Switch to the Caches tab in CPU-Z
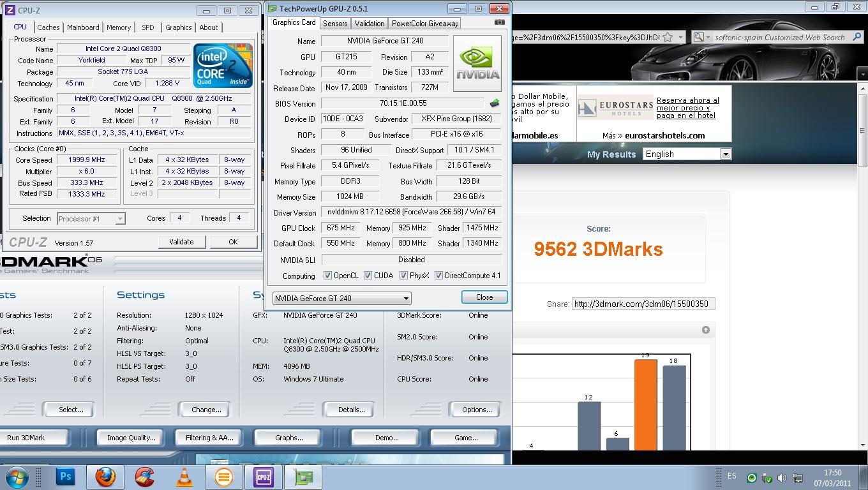Image resolution: width=868 pixels, height=490 pixels. pos(48,27)
